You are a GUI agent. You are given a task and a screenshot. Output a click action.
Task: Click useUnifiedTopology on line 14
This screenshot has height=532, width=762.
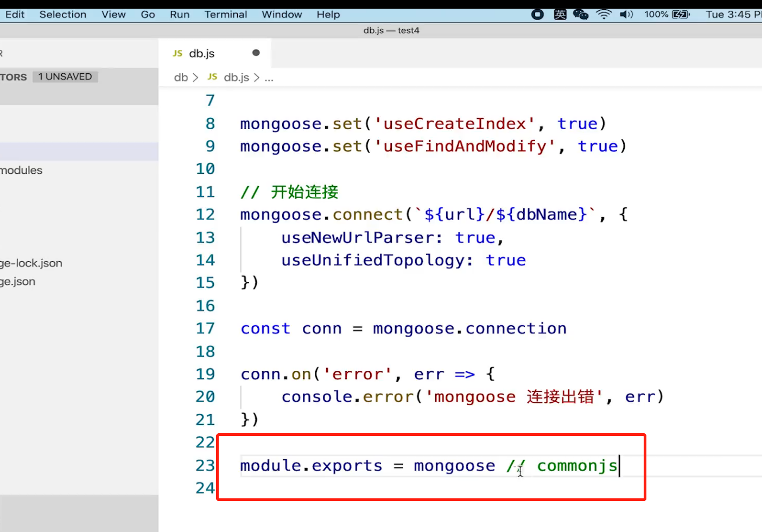click(x=373, y=261)
